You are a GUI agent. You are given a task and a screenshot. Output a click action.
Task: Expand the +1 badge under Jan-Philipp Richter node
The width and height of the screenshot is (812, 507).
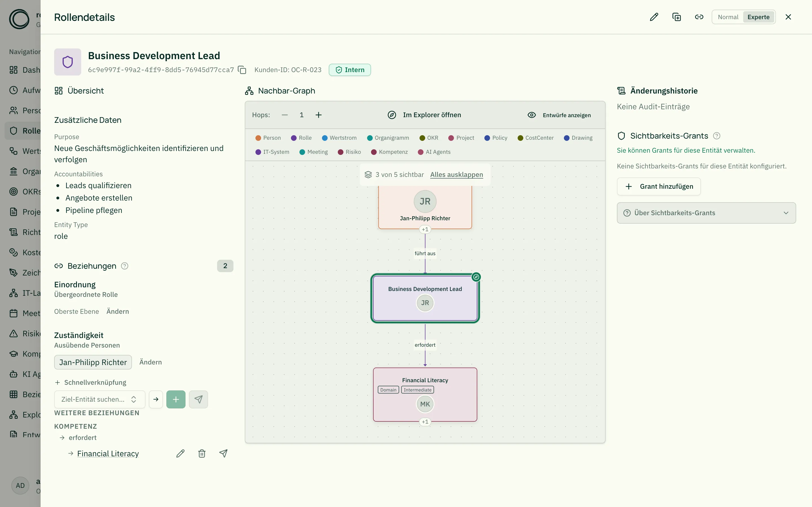click(425, 229)
